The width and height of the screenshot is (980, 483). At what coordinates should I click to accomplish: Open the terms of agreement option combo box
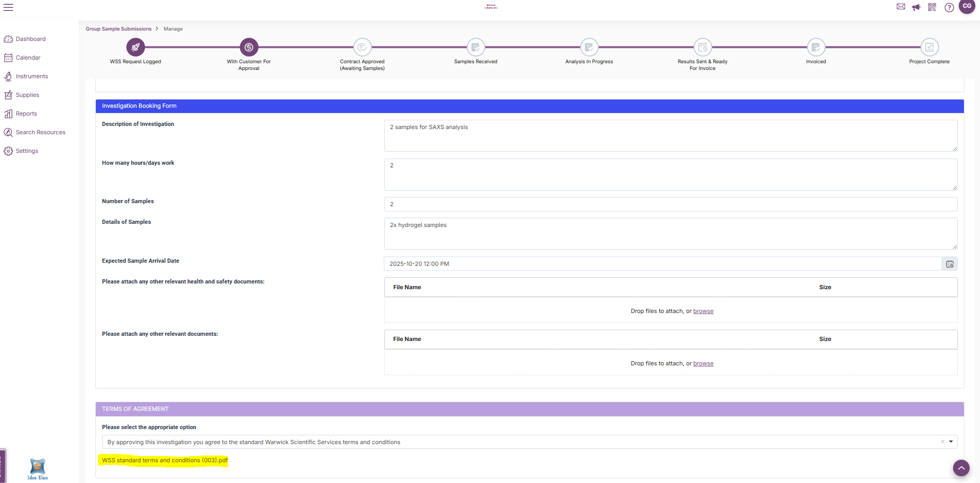tap(529, 442)
